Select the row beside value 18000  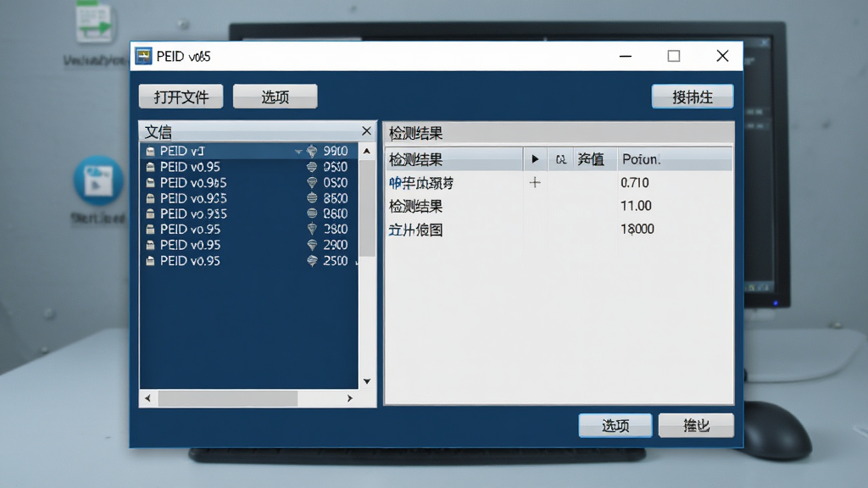(559, 230)
